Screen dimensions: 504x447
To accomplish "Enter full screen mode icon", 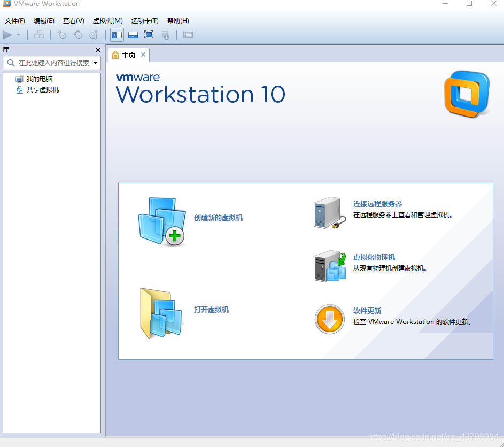I will pyautogui.click(x=149, y=35).
